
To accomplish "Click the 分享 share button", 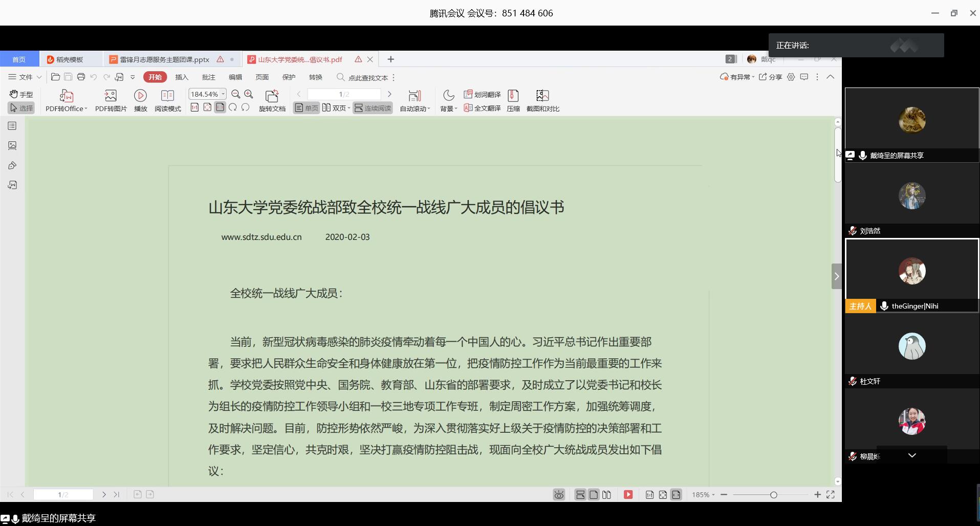I will tap(770, 77).
